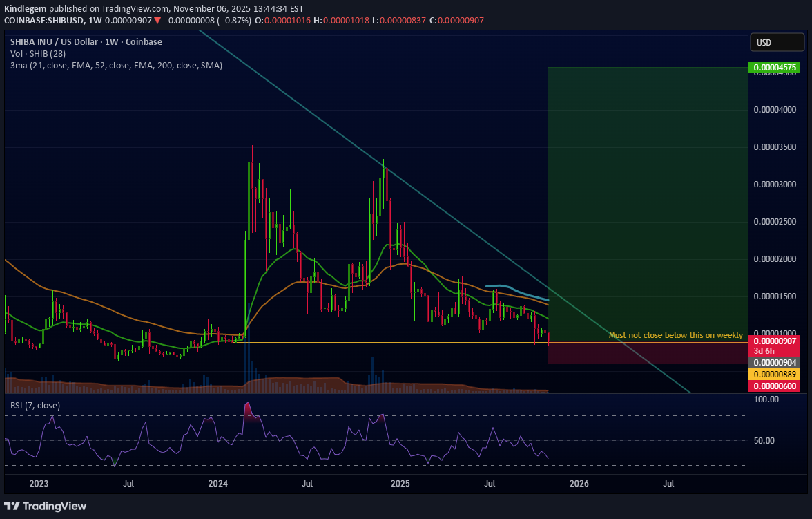Select the green long-position profit zone
The width and height of the screenshot is (812, 519).
click(648, 200)
